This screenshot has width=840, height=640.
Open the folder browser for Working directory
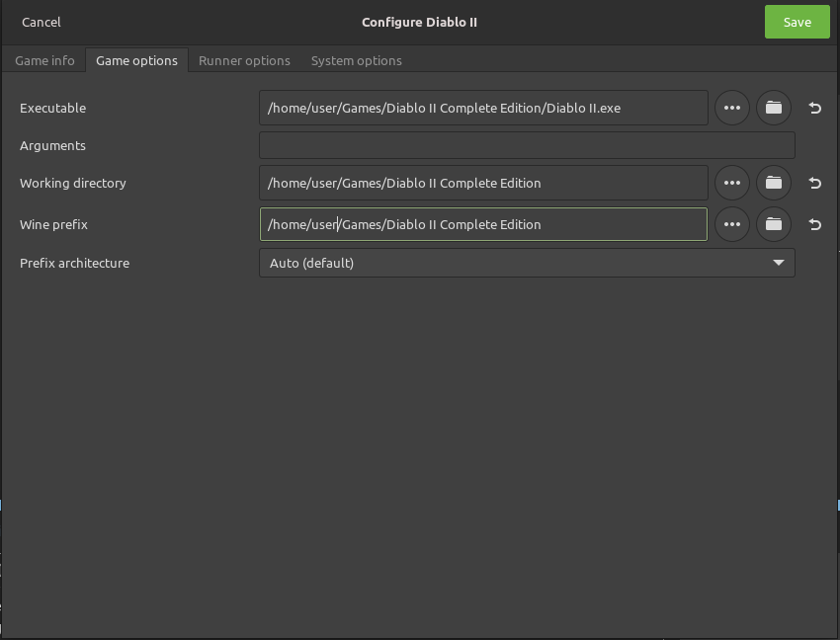tap(774, 183)
